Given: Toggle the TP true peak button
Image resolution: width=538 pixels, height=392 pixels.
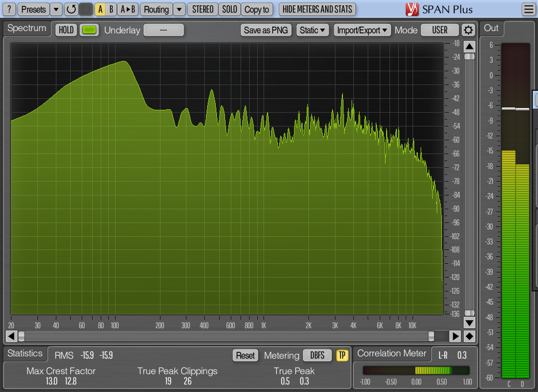Looking at the screenshot, I should pos(342,355).
